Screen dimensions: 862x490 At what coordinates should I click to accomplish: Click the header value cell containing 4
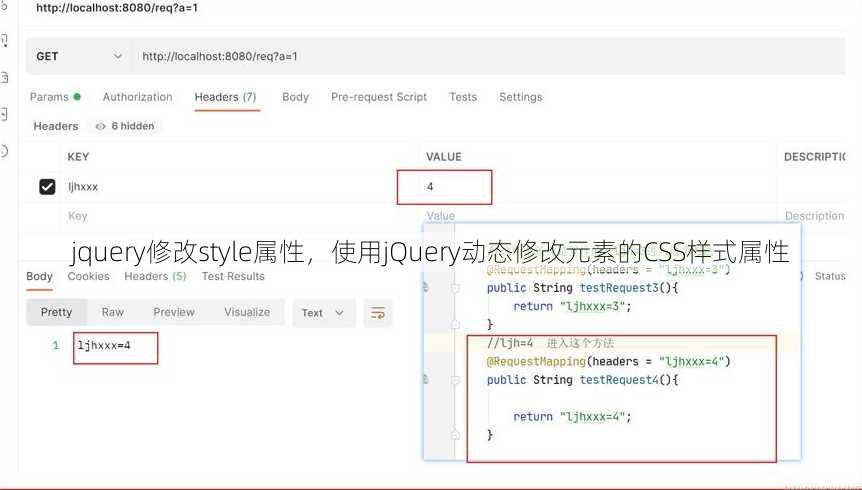[x=598, y=187]
